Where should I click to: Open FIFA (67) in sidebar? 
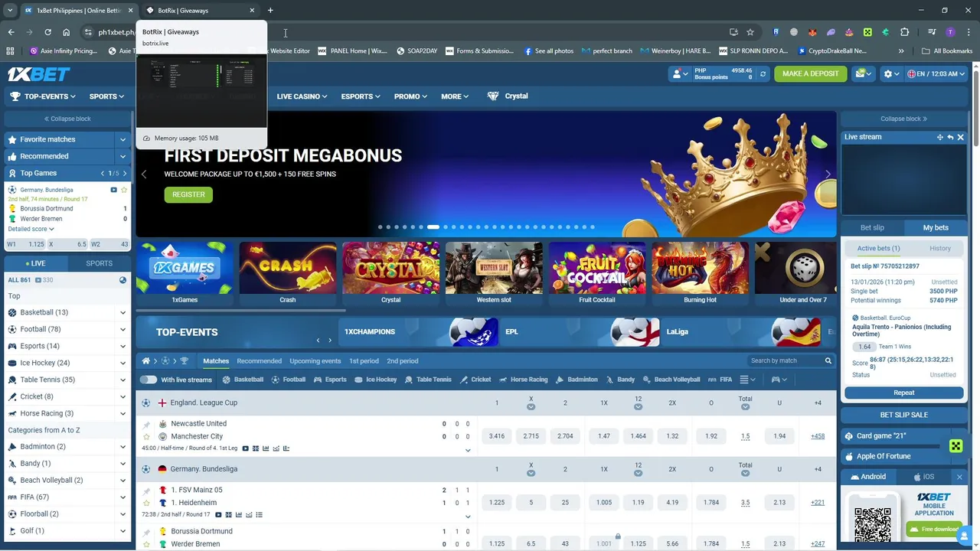34,497
